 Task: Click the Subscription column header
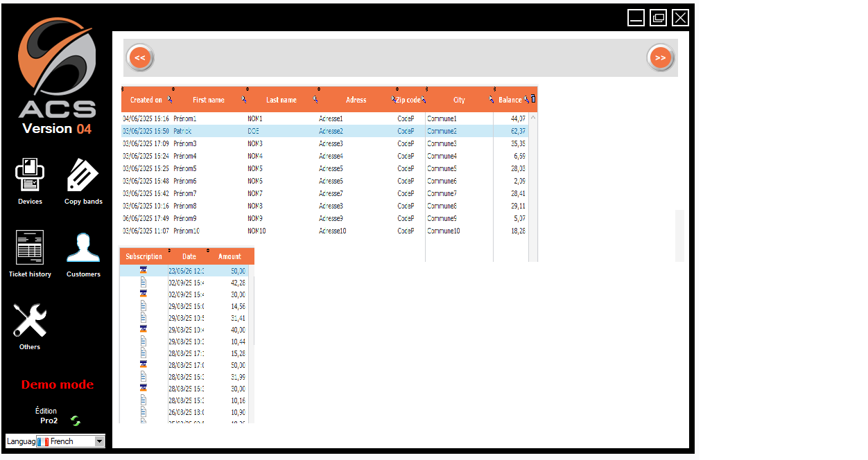tap(144, 256)
